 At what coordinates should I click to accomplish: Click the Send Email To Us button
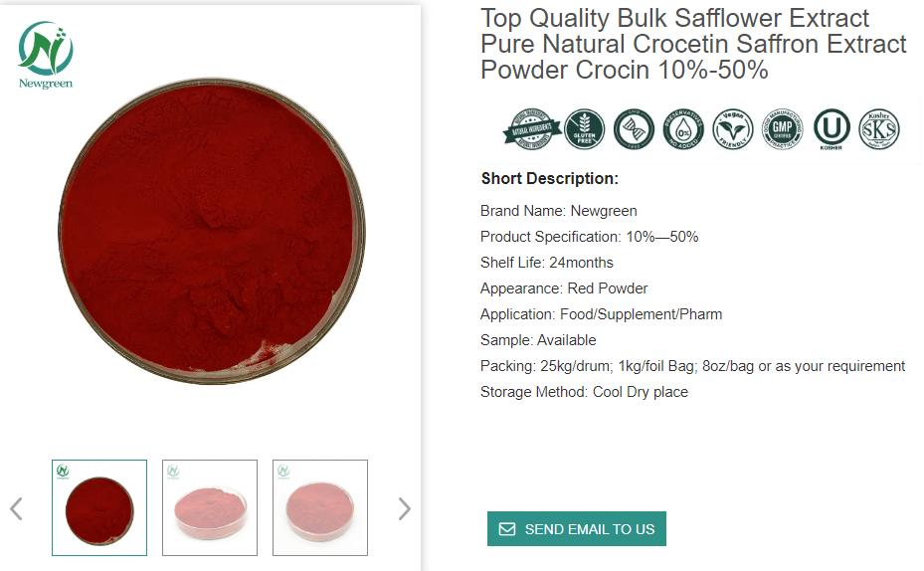pos(577,529)
